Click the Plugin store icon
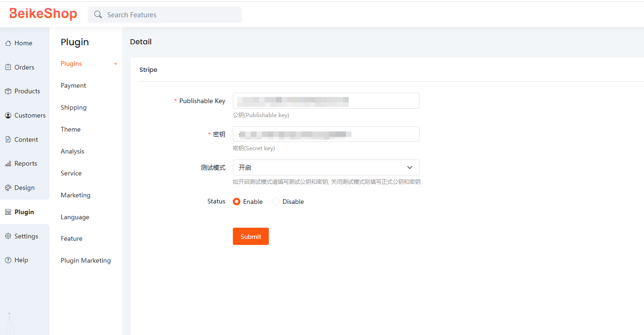Screen dimensions: 644x335 (8, 212)
